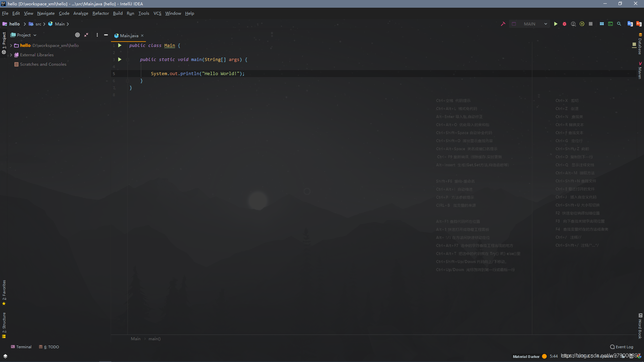
Task: Run the MAIN configuration
Action: 556,24
